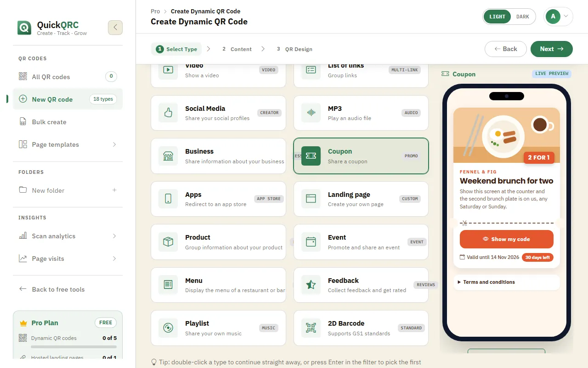Viewport: 588px width, 368px height.
Task: Click the Social Media thumbs-up icon
Action: [168, 113]
